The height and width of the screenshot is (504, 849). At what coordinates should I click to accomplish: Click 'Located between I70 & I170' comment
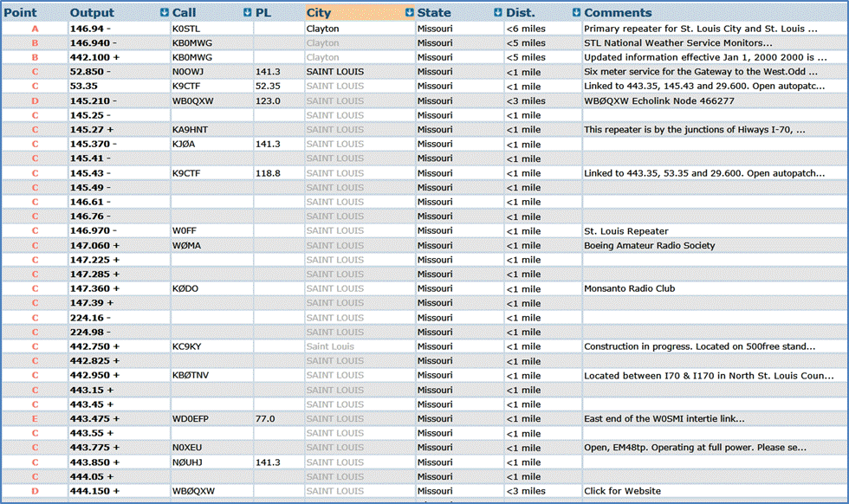tap(709, 376)
